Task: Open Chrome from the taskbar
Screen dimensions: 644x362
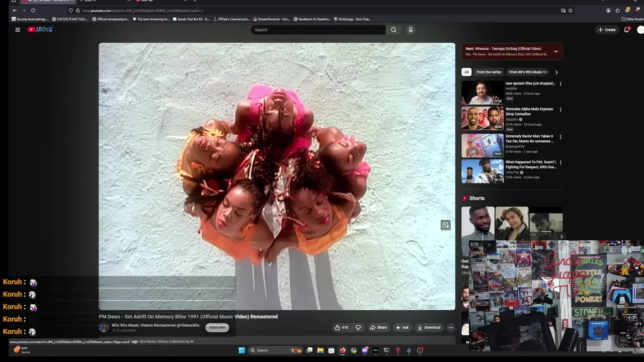Action: click(354, 350)
